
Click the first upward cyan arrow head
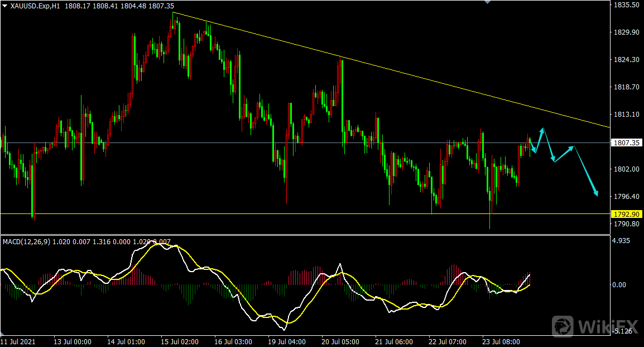point(542,129)
